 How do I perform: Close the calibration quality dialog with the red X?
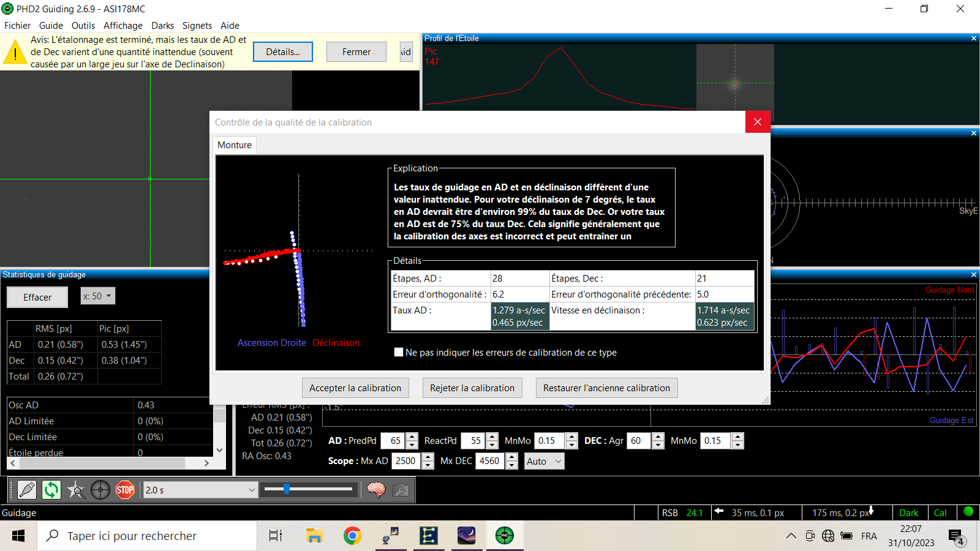758,122
